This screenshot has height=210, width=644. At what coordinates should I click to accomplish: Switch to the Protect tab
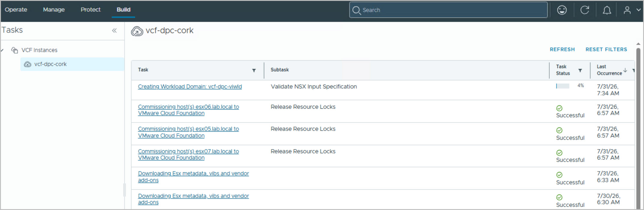click(91, 10)
